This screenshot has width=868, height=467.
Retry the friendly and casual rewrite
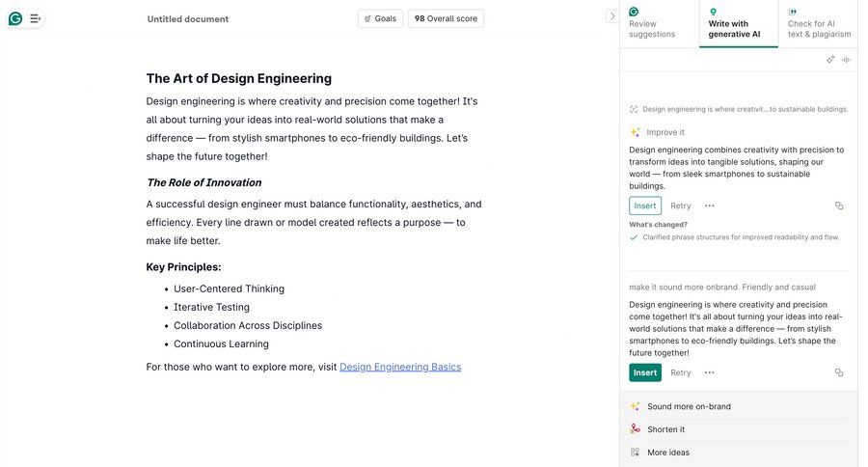coord(680,372)
